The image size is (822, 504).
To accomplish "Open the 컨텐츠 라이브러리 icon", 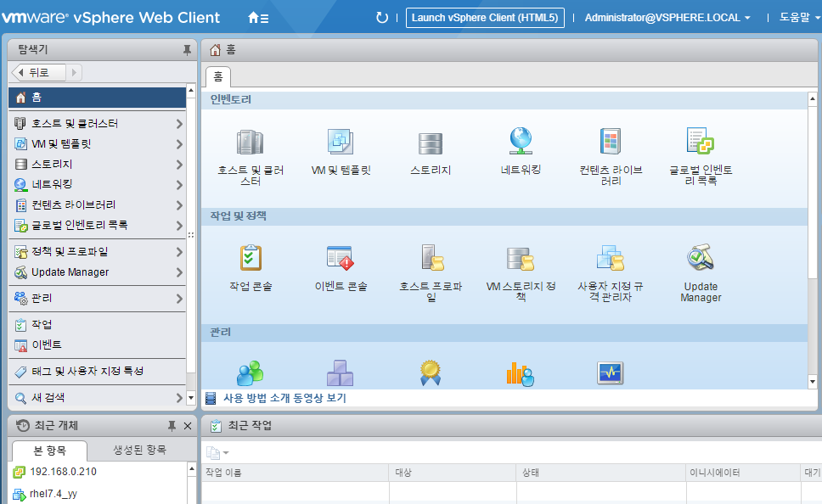I will pos(611,141).
